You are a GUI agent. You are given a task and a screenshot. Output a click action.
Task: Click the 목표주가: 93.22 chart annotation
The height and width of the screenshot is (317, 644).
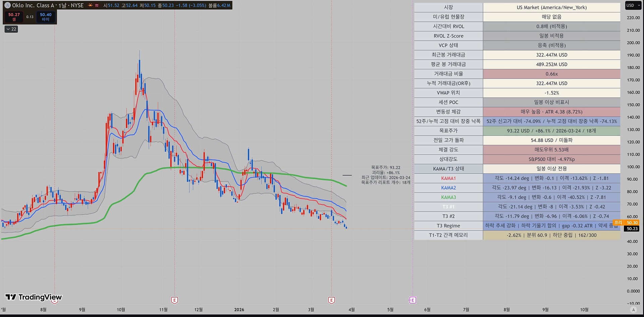[x=385, y=167]
